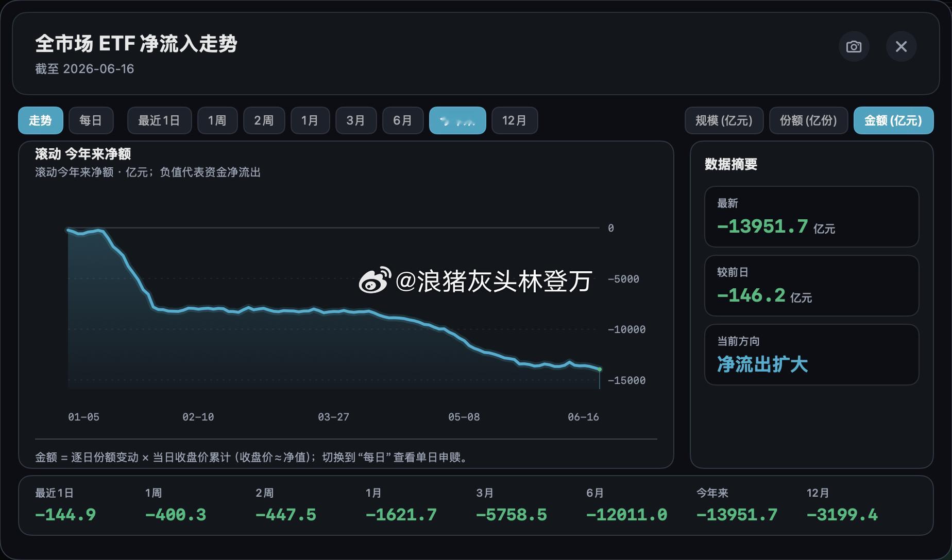Click the -10000 y-axis label
Image resolution: width=952 pixels, height=560 pixels.
[626, 329]
